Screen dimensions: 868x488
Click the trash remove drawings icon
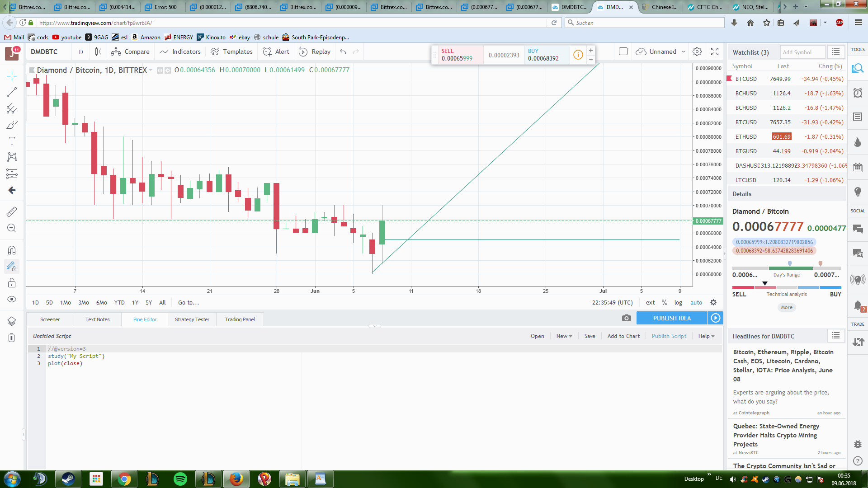pyautogui.click(x=12, y=338)
